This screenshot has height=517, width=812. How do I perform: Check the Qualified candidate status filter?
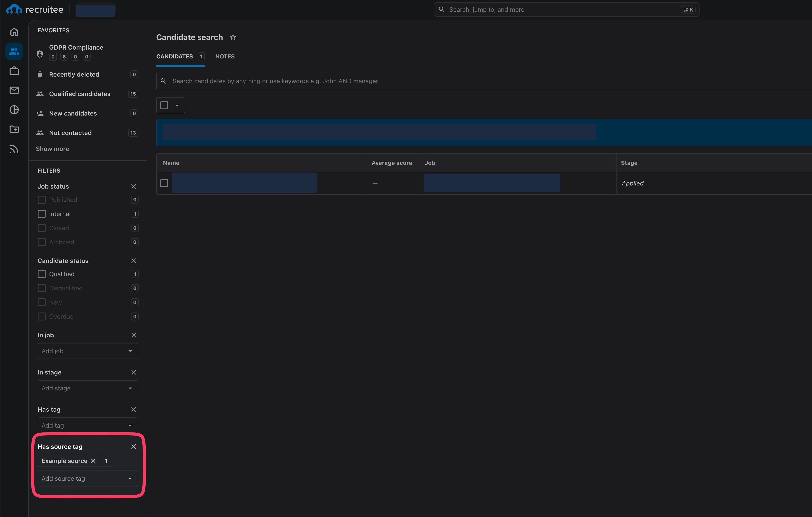[x=41, y=274]
